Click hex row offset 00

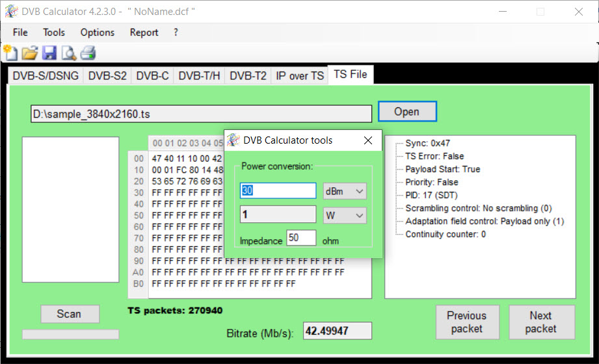tap(139, 159)
